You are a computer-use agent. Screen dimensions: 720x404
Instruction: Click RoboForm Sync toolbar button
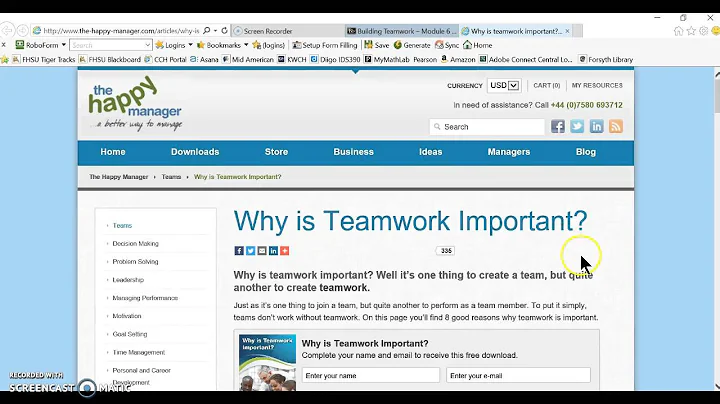(x=447, y=45)
